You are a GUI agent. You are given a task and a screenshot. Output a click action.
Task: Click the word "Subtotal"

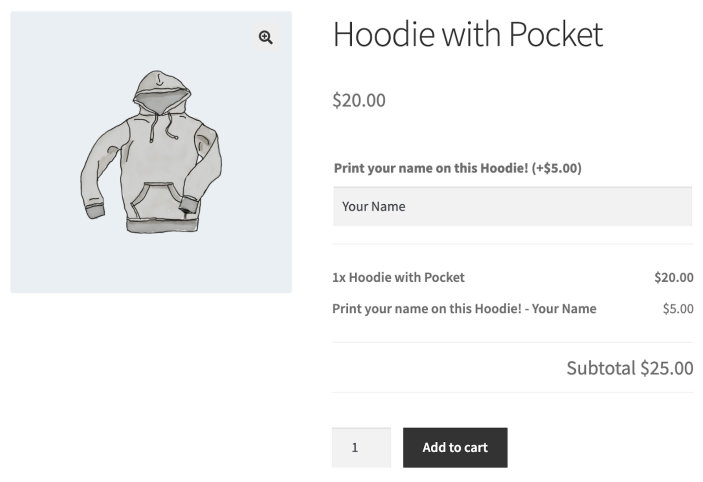click(x=600, y=368)
